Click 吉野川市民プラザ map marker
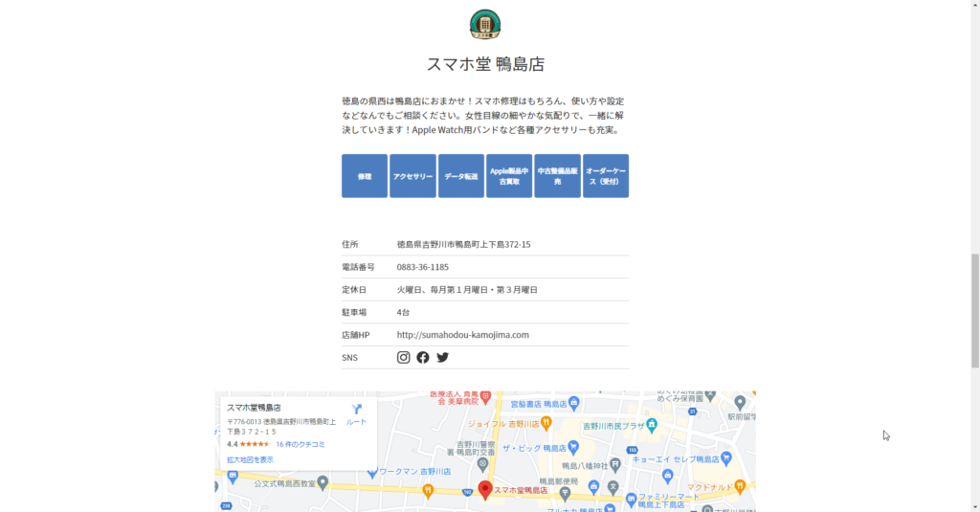Screen dimensions: 980x512 coord(651,425)
